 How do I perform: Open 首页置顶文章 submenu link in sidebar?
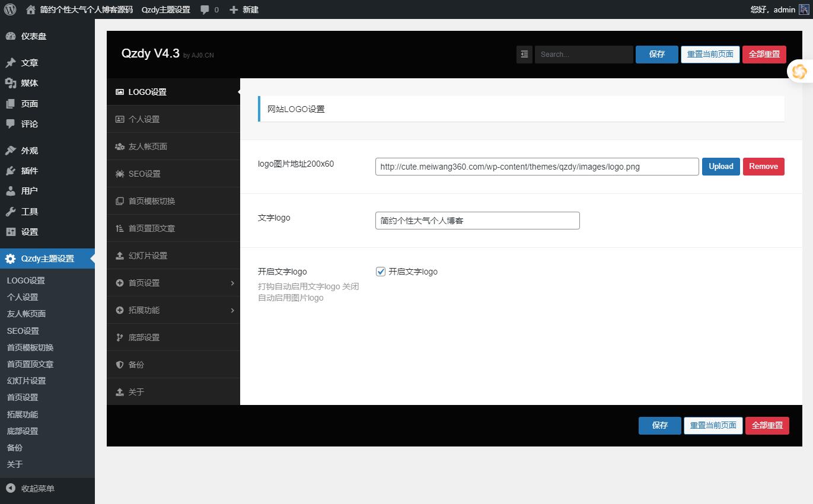[30, 364]
